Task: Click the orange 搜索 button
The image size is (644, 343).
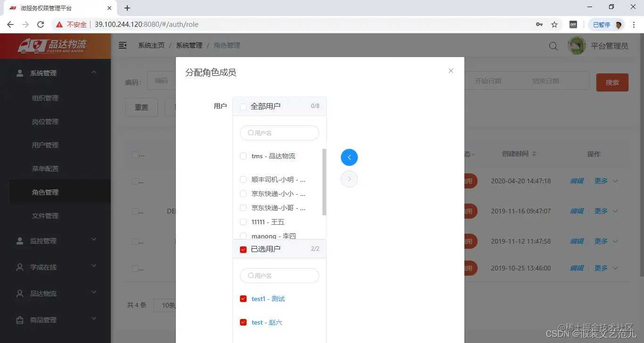Action: click(612, 82)
